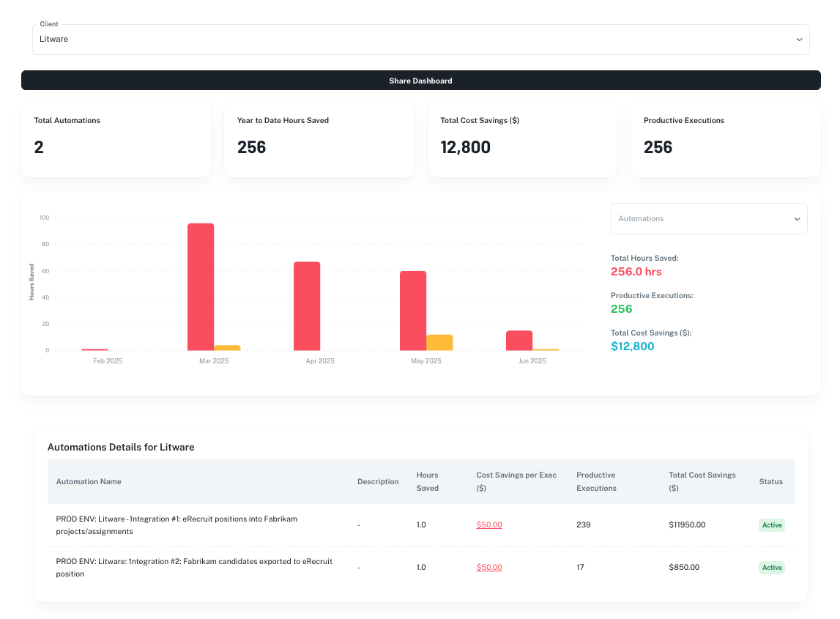Click the Automations Details for Litware heading

click(121, 447)
